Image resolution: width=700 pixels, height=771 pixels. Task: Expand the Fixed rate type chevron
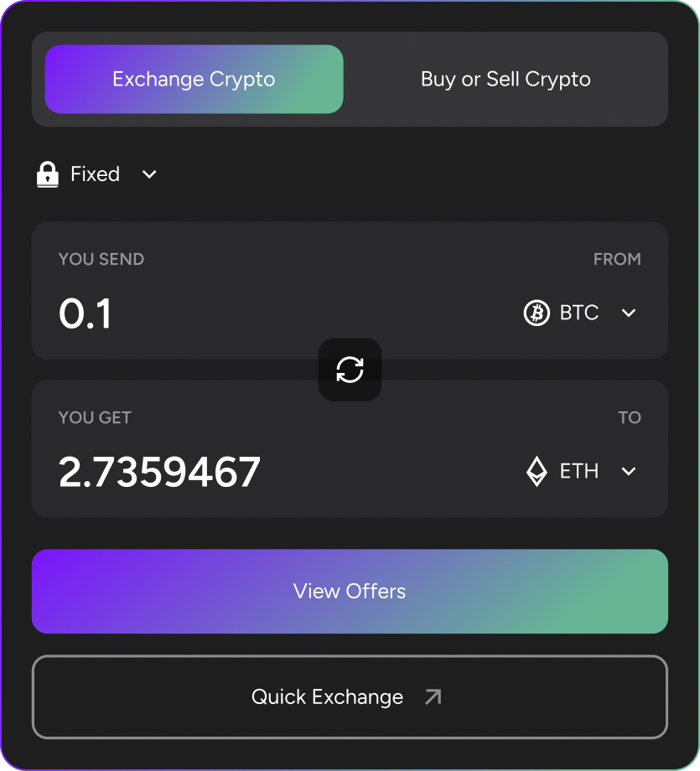coord(149,174)
